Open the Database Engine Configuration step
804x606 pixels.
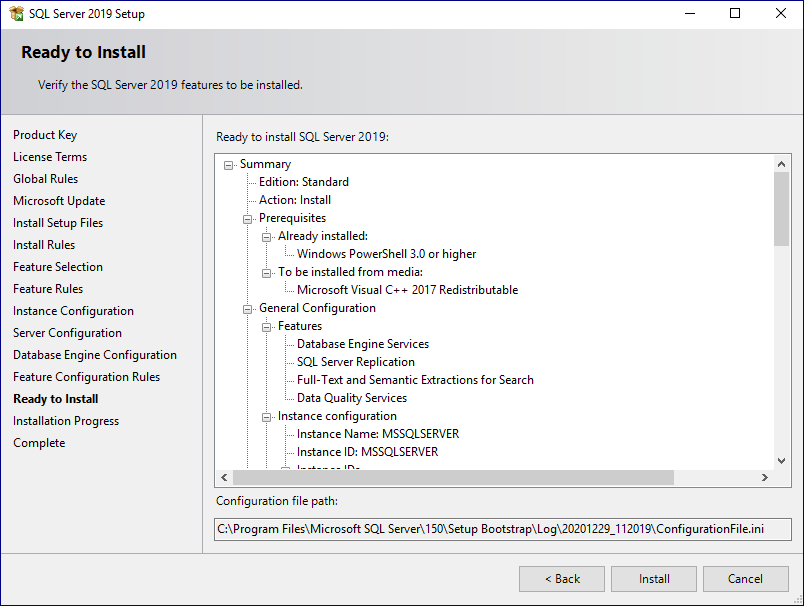coord(95,354)
